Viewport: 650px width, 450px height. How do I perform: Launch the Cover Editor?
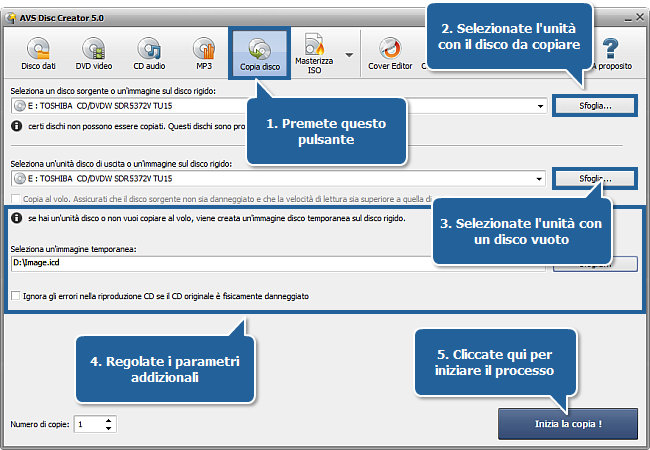(390, 54)
